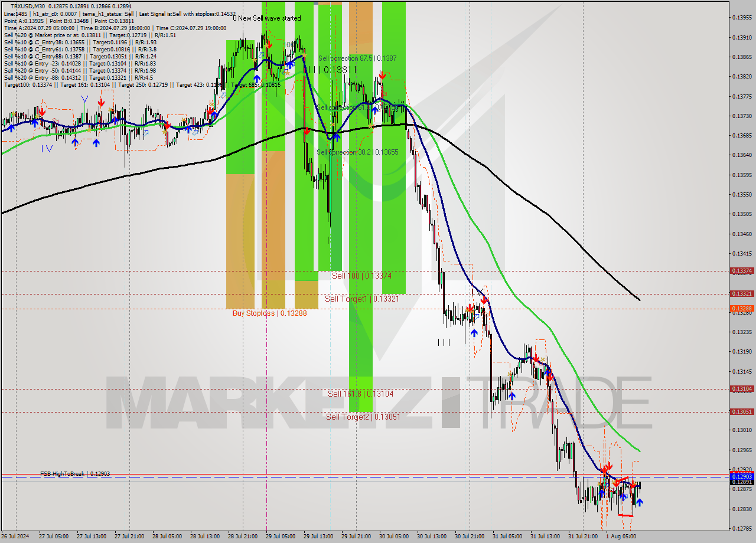Click the 0.13595 price axis value
The width and height of the screenshot is (756, 543).
click(742, 175)
